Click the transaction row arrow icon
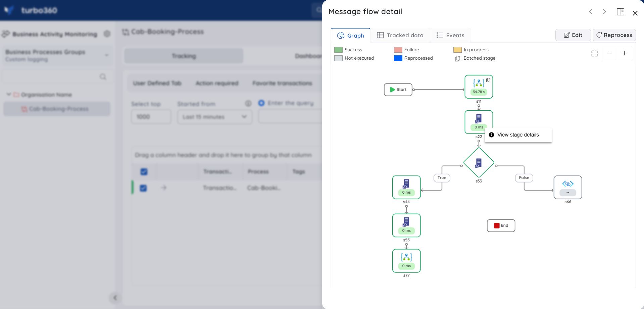Screen dimensions: 644x309 tap(164, 188)
